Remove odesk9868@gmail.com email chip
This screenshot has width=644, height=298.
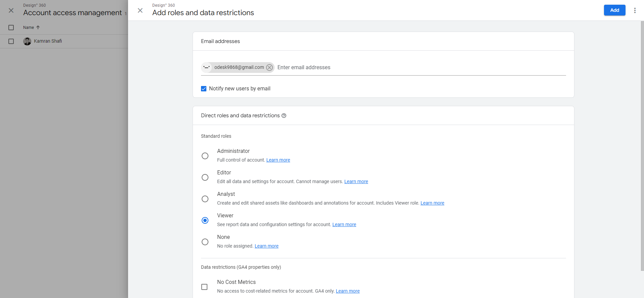269,68
